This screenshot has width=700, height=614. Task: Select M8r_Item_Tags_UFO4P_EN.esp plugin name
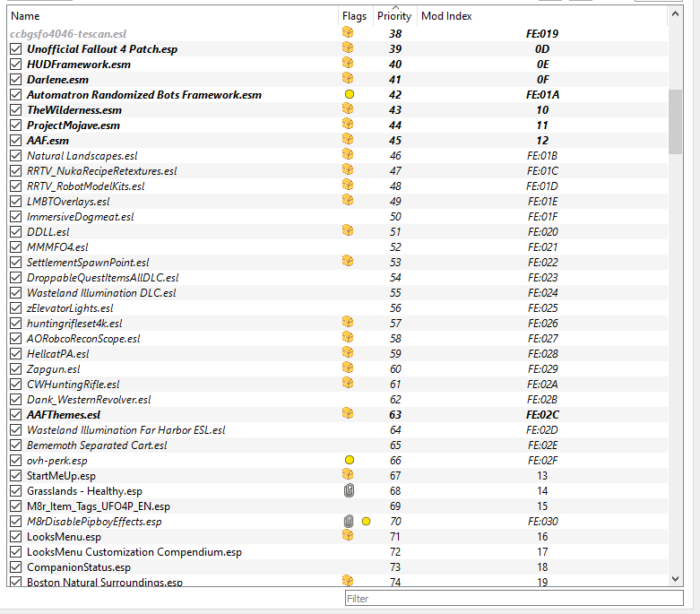[x=99, y=506]
